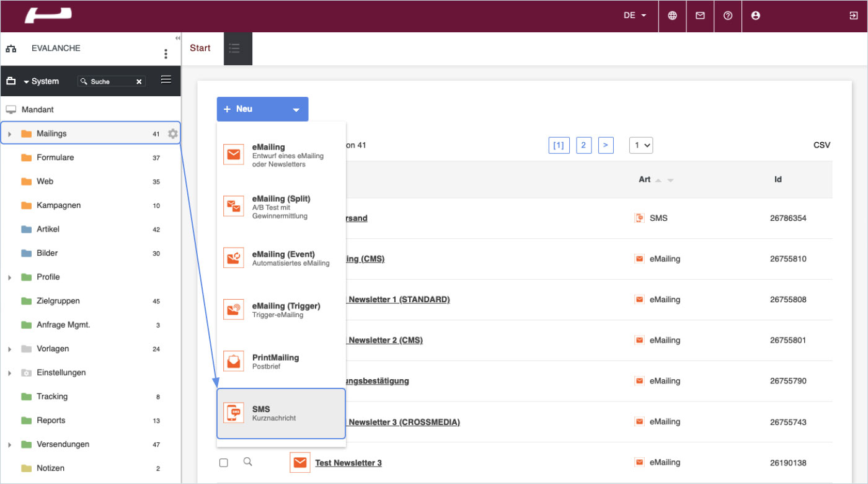
Task: Switch to the Start tab
Action: click(200, 48)
